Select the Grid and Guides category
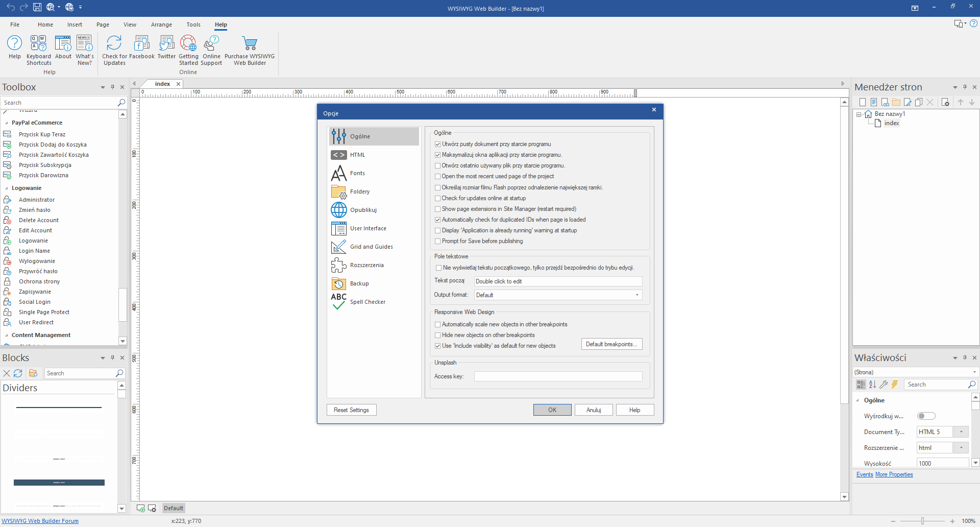This screenshot has height=527, width=980. [x=374, y=247]
